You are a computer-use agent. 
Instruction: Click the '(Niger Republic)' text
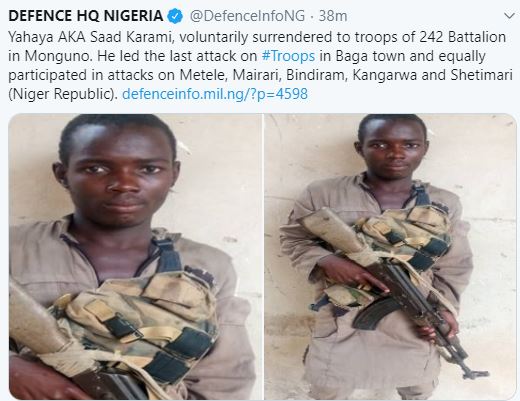pyautogui.click(x=63, y=94)
